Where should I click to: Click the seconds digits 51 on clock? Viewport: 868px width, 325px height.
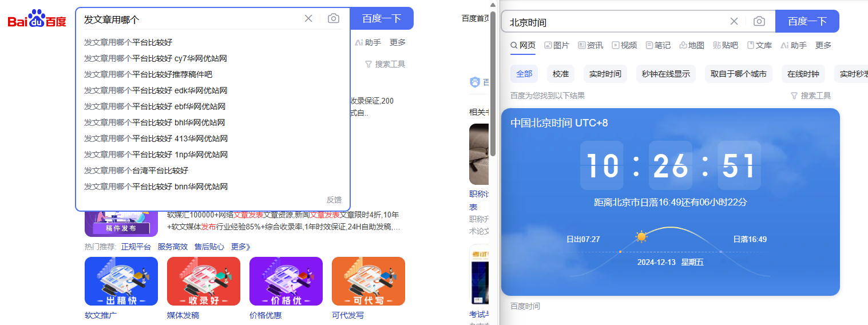[739, 165]
